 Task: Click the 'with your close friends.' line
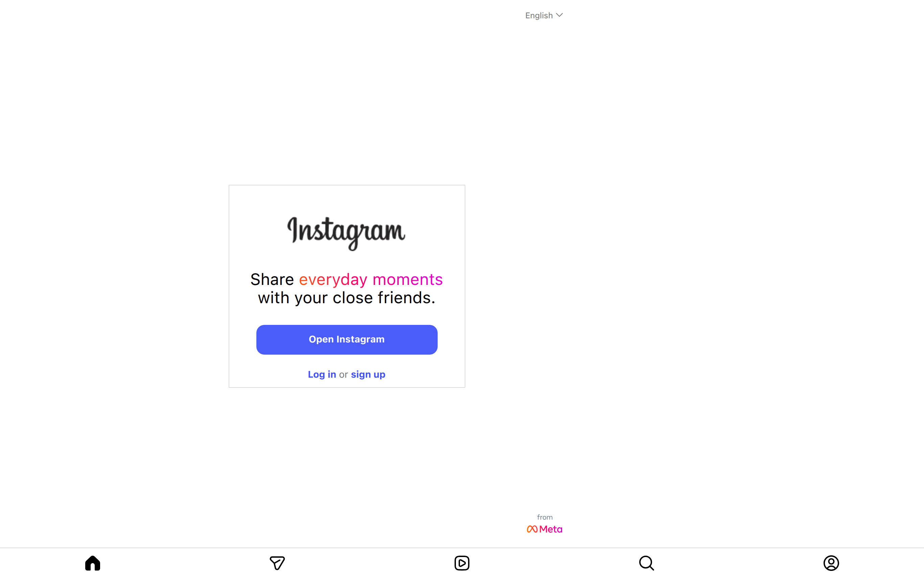[347, 298]
